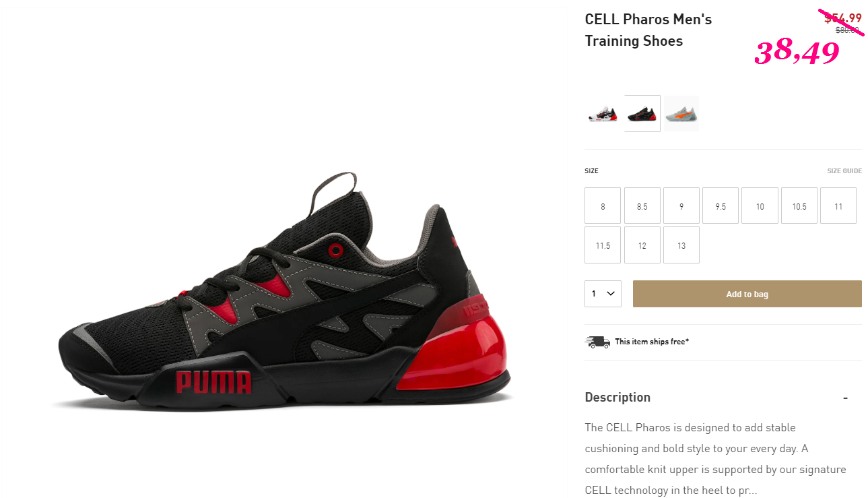This screenshot has width=868, height=498.
Task: Click the Add to bag button
Action: click(x=747, y=294)
